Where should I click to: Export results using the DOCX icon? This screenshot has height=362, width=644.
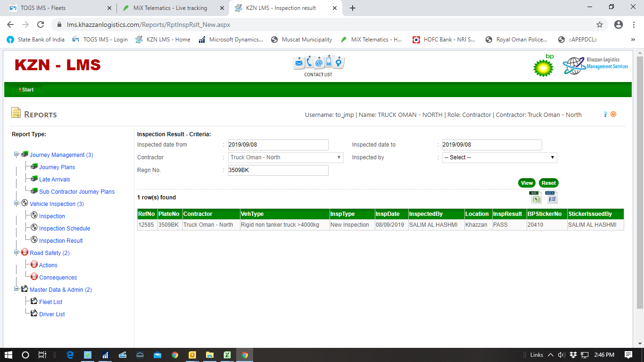click(x=551, y=197)
